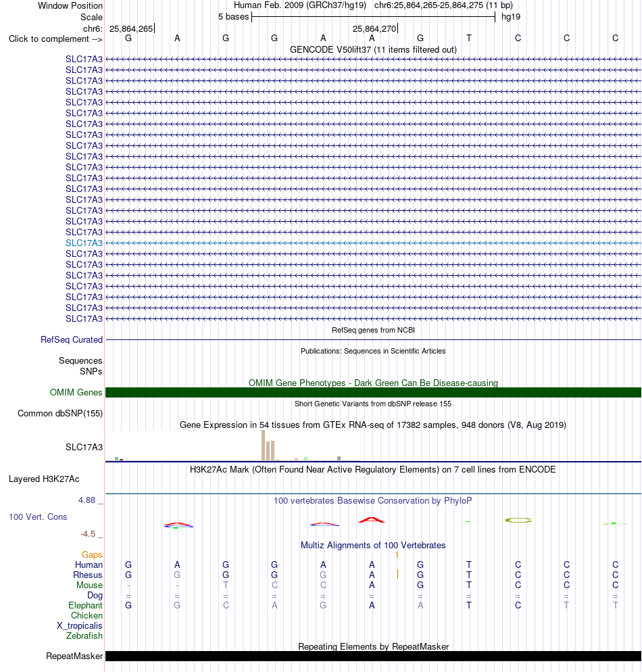Click the 4.88 PhyloP upper scale value
The height and width of the screenshot is (672, 642).
[x=87, y=500]
